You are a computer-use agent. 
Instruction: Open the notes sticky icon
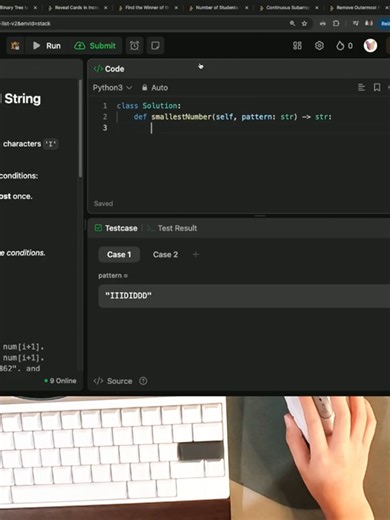155,46
